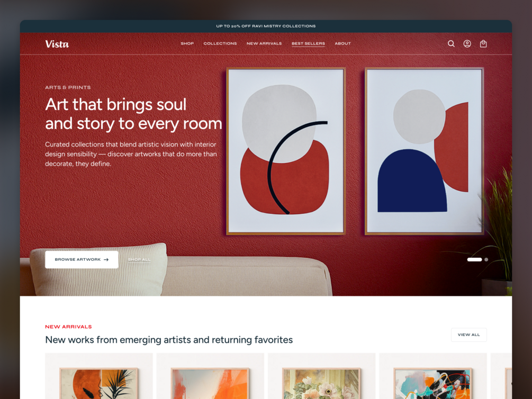Click the promo banner about Ravi Mistry collections
This screenshot has height=399, width=532.
click(266, 26)
